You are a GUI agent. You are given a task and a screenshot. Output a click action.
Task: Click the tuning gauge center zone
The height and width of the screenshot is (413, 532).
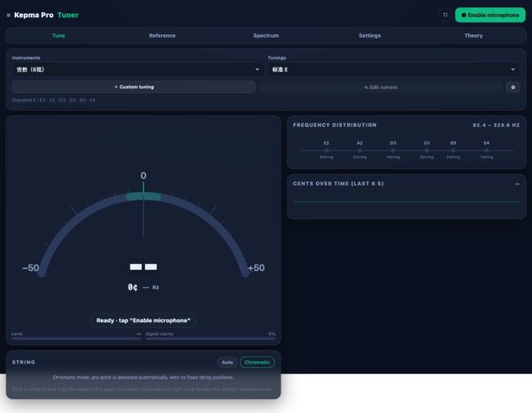click(x=143, y=196)
